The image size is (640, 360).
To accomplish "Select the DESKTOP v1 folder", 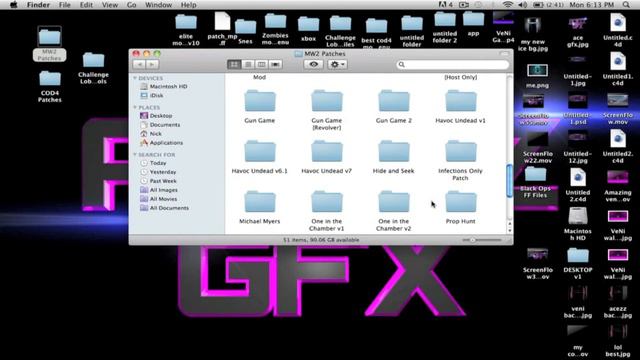I will (578, 264).
